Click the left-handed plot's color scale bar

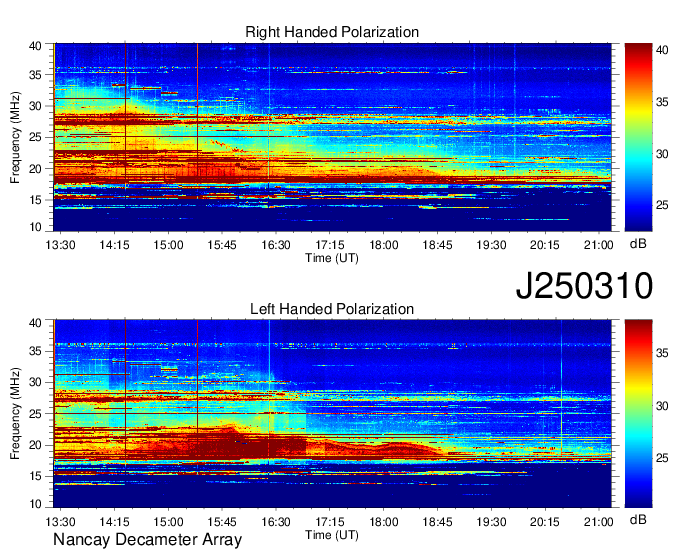[x=638, y=414]
